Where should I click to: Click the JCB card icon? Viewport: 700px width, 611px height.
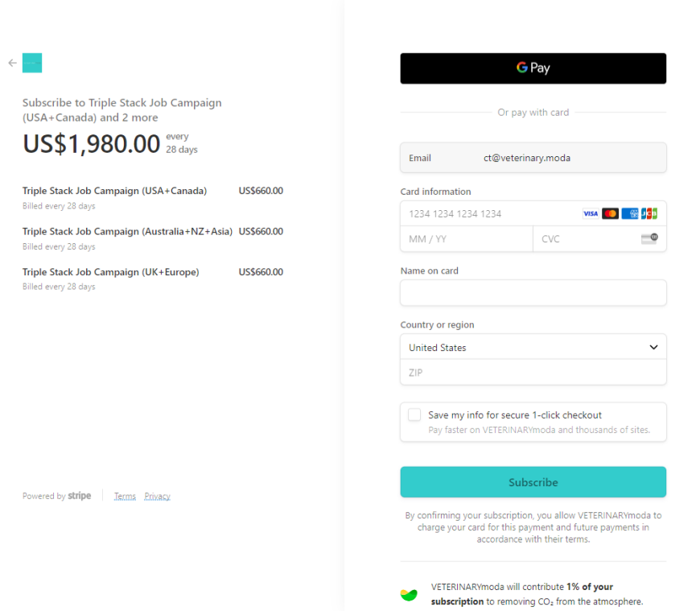[x=649, y=214]
